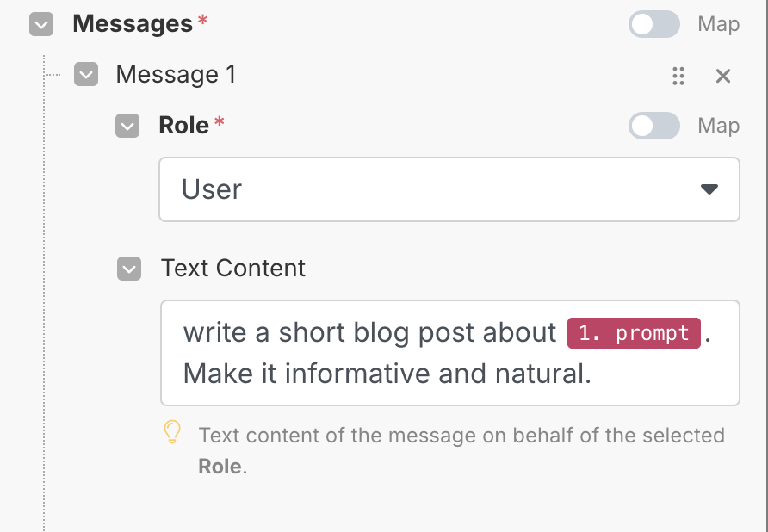
Task: Click the Messages heading label
Action: coord(133,23)
